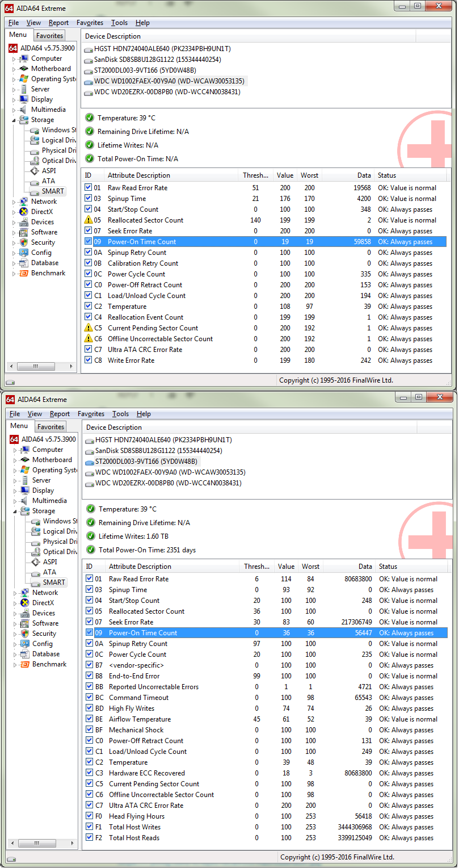Expand Devices node arrow in top window
The width and height of the screenshot is (459, 868).
(15, 222)
